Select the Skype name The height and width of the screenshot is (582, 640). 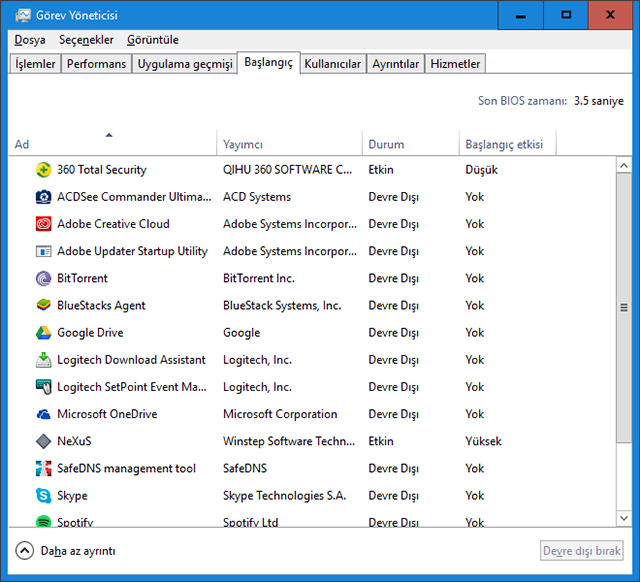[72, 495]
